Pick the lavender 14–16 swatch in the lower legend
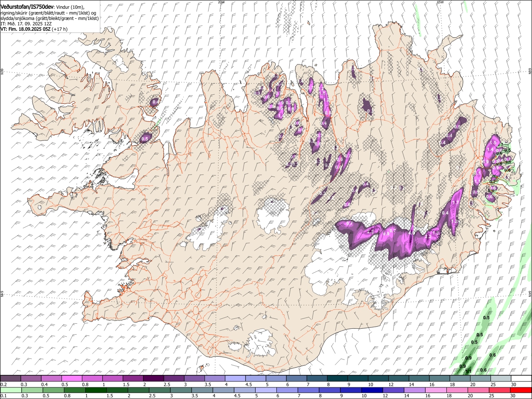 [414, 390]
